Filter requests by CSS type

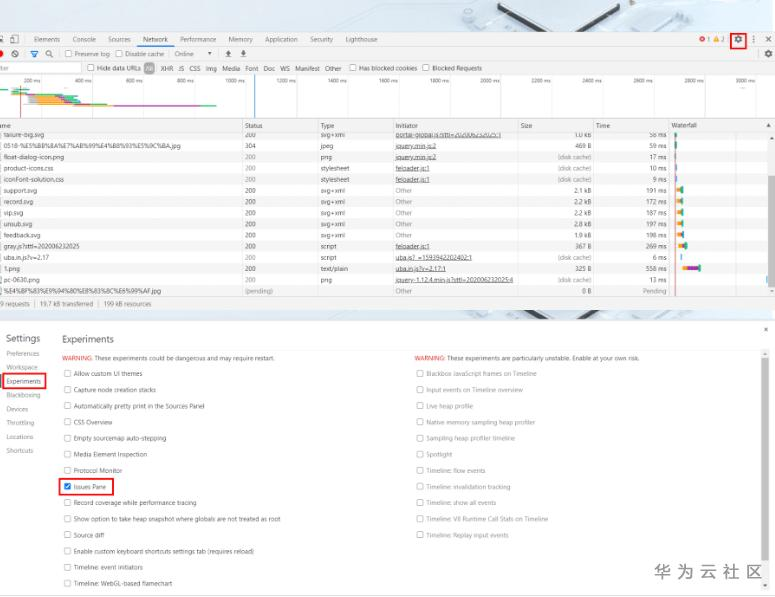195,68
